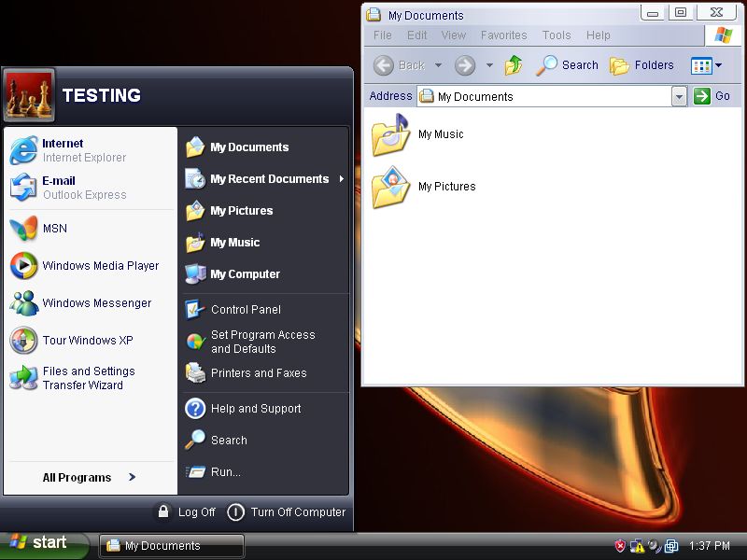Image resolution: width=747 pixels, height=560 pixels.
Task: Click the Log Off button
Action: pos(186,511)
